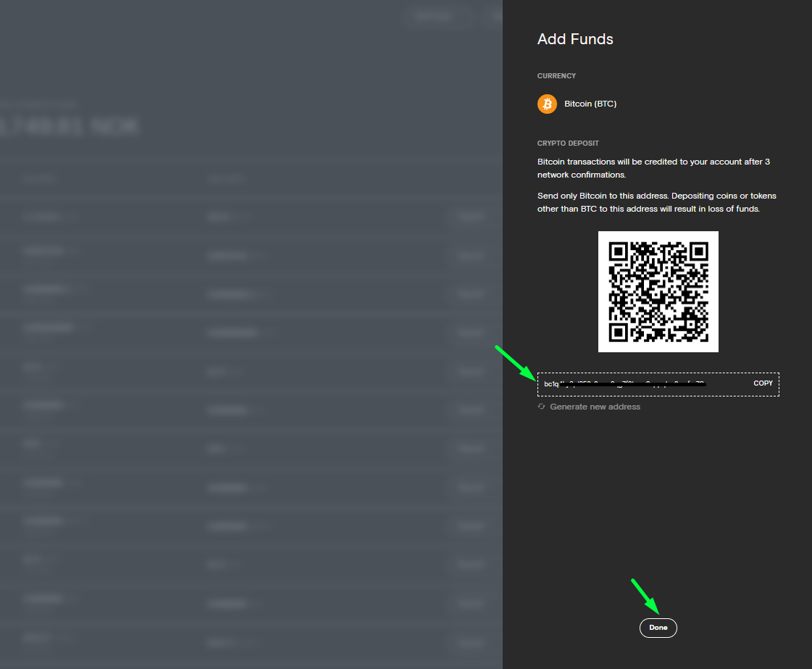
Task: Click the CRYPTO DEPOSIT section label
Action: (568, 144)
